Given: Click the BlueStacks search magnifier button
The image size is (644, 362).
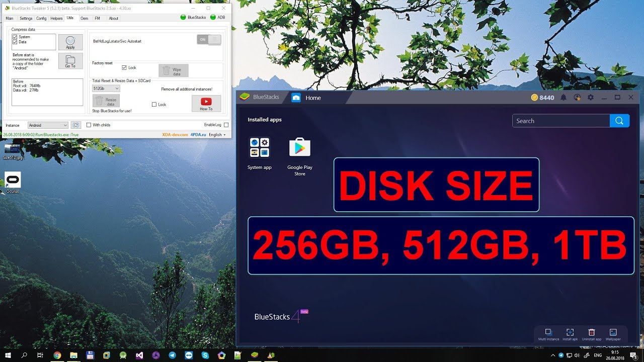Looking at the screenshot, I should (619, 121).
